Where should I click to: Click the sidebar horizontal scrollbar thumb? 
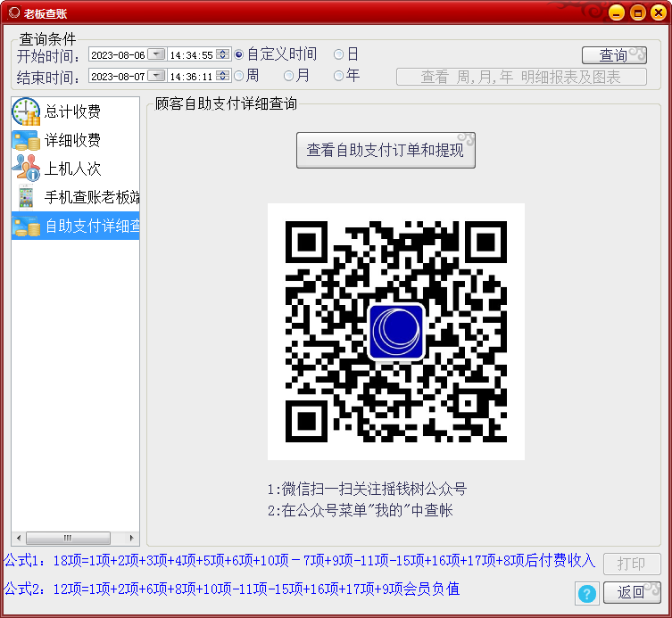[x=67, y=538]
